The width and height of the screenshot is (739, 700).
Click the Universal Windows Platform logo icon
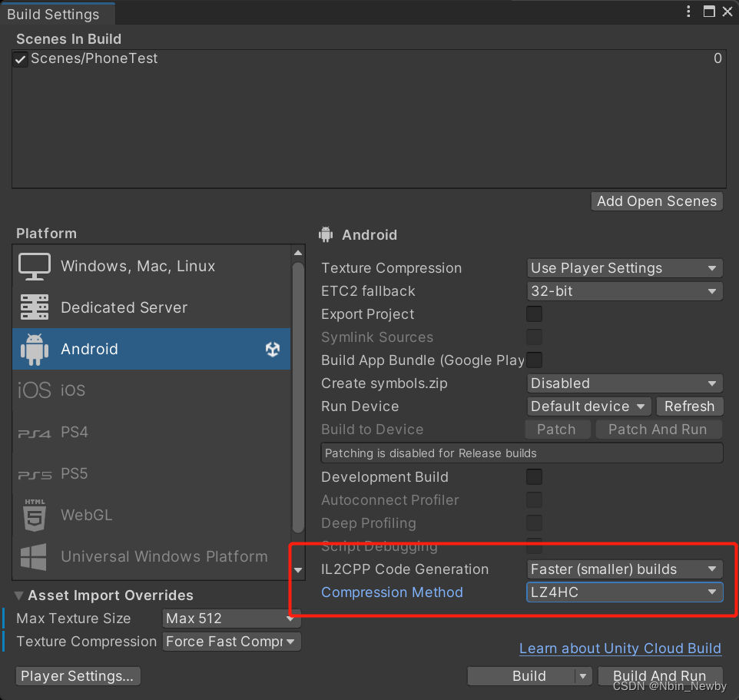tap(34, 557)
